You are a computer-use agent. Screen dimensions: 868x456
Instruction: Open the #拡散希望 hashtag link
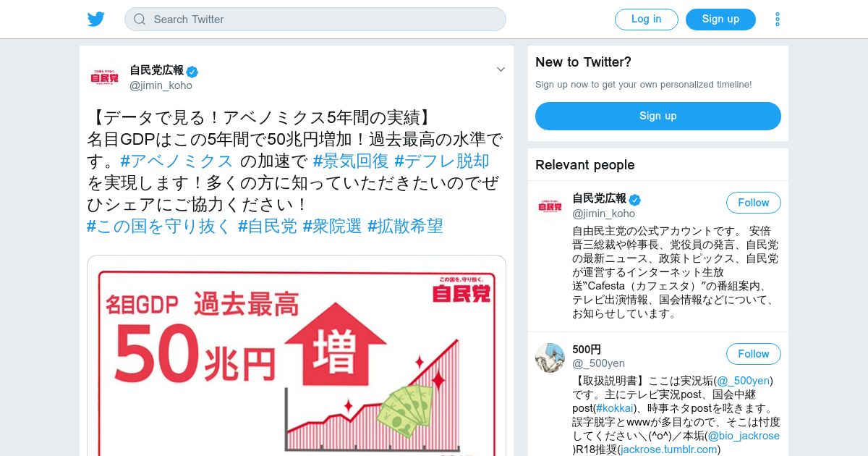tap(405, 226)
